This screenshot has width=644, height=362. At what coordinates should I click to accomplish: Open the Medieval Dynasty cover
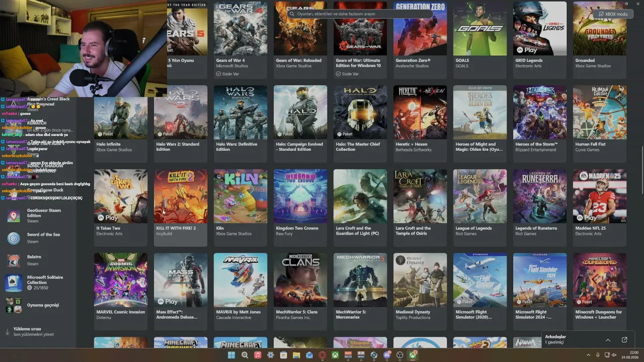[x=420, y=280]
